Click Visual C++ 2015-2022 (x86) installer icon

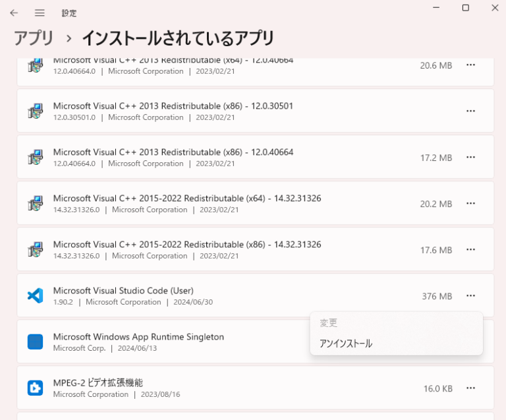pos(35,249)
